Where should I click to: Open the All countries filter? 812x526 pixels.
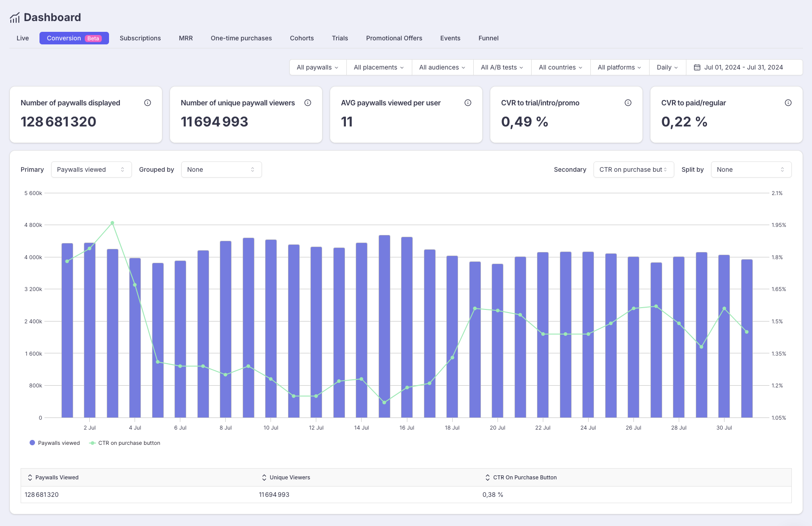pos(561,67)
